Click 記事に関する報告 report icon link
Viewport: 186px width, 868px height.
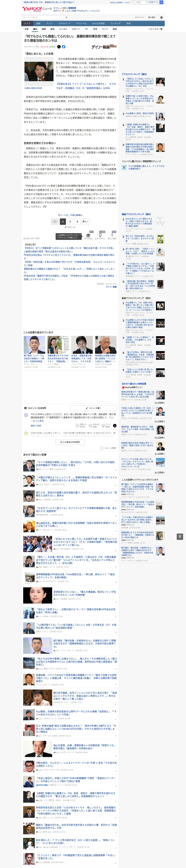pos(31,238)
